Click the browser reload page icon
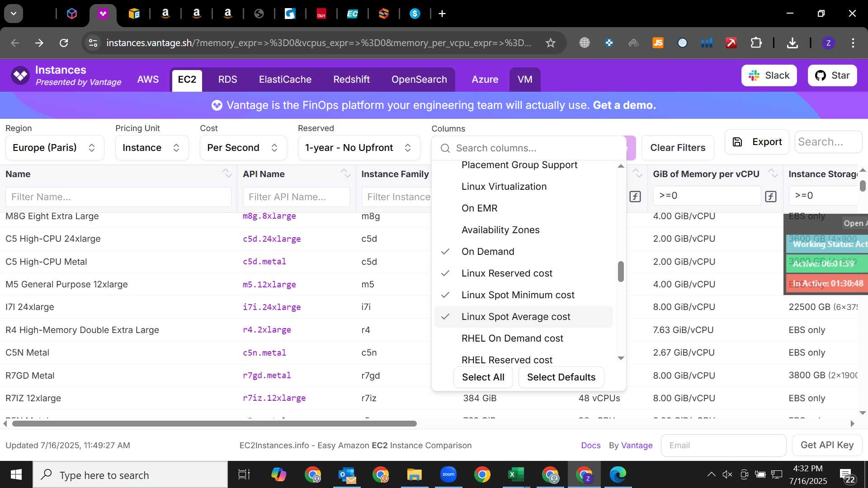 64,43
